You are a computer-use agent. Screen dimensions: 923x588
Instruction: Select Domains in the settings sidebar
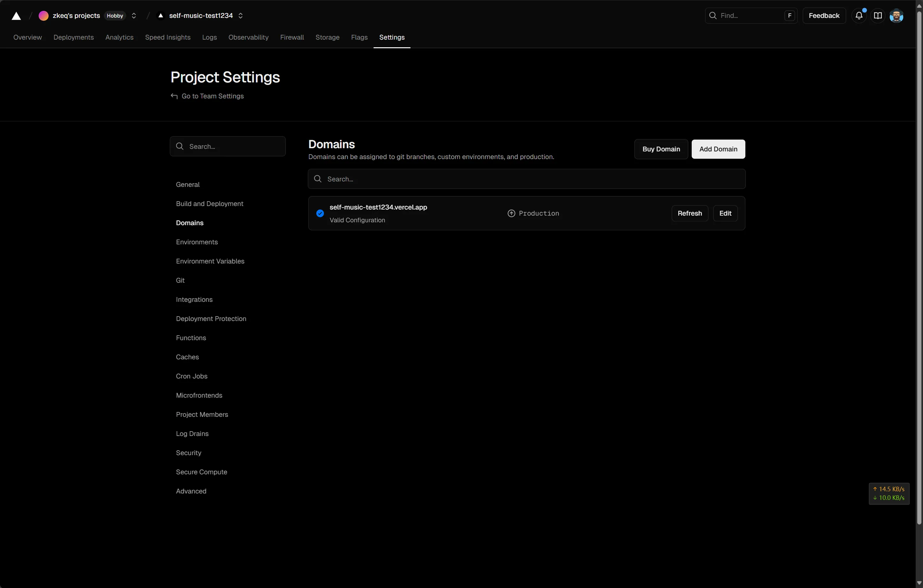point(190,223)
